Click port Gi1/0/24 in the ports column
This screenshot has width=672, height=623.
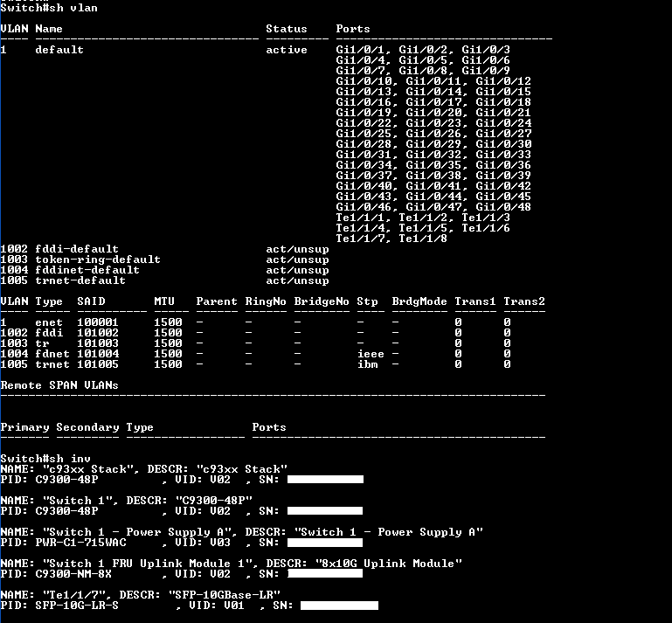pyautogui.click(x=503, y=123)
